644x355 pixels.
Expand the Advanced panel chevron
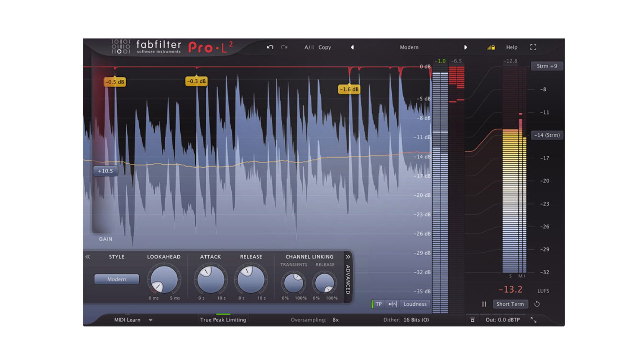tap(347, 257)
